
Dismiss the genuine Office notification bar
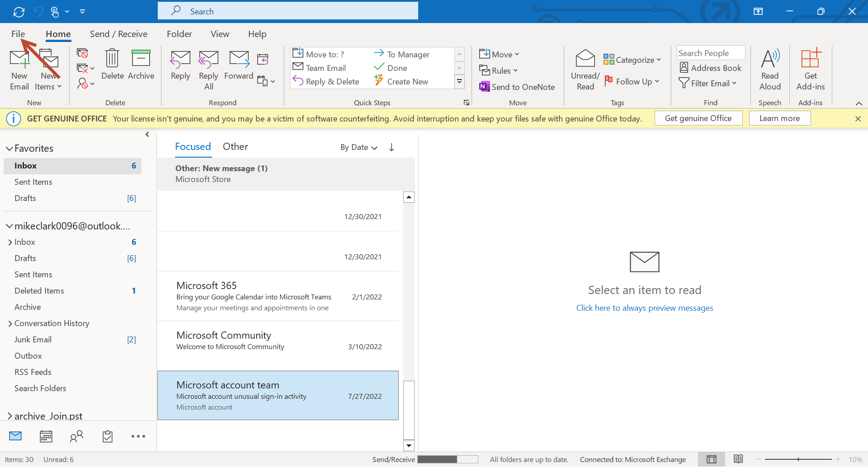[858, 119]
